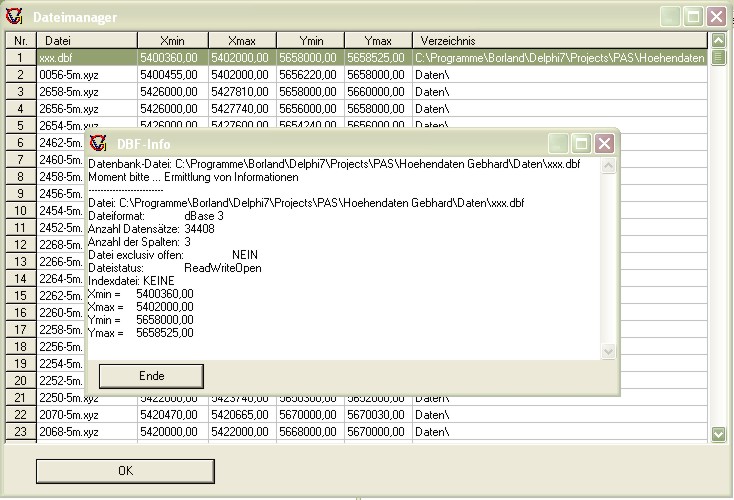The width and height of the screenshot is (734, 500).
Task: Click the Verzeichnis column header
Action: (560, 41)
